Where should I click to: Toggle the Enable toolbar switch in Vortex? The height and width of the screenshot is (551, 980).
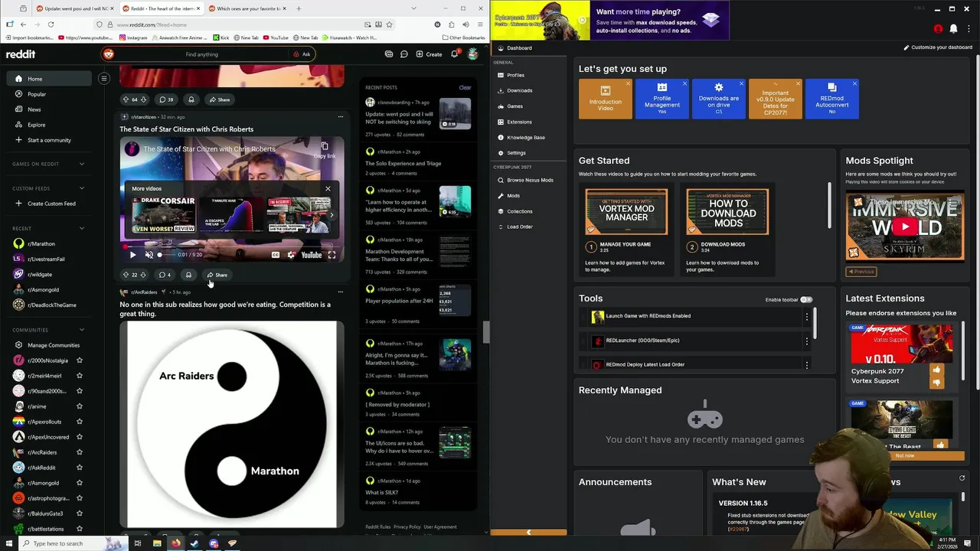[805, 300]
